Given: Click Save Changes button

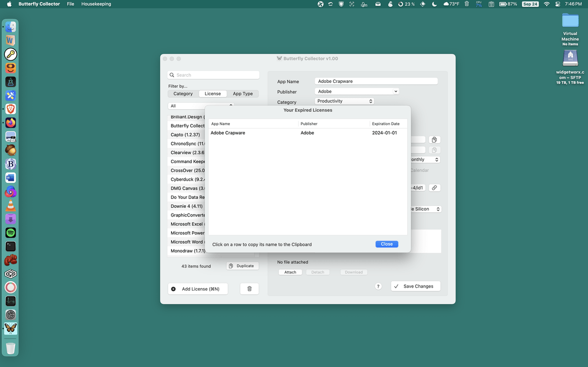Looking at the screenshot, I should 416,286.
